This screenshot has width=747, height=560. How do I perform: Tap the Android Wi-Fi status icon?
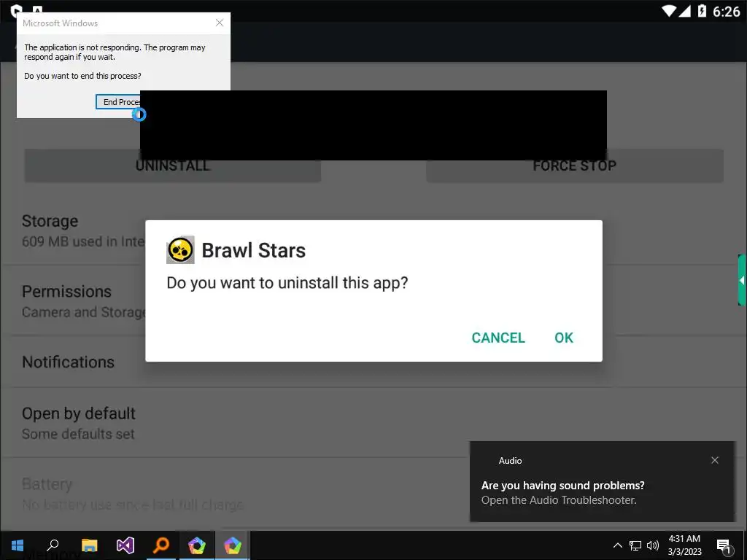point(669,11)
